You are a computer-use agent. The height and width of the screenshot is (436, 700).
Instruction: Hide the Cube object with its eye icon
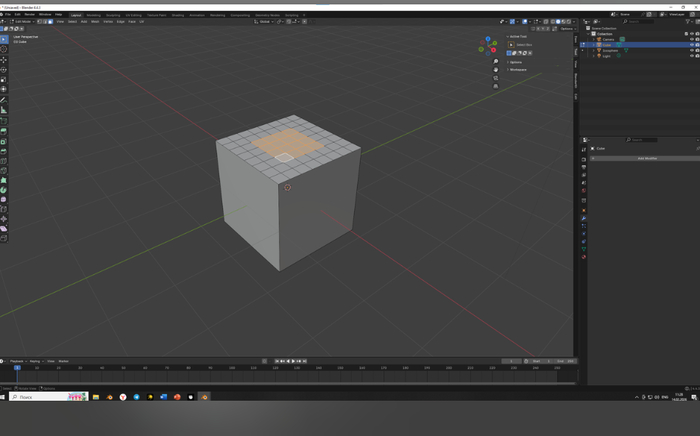(691, 45)
